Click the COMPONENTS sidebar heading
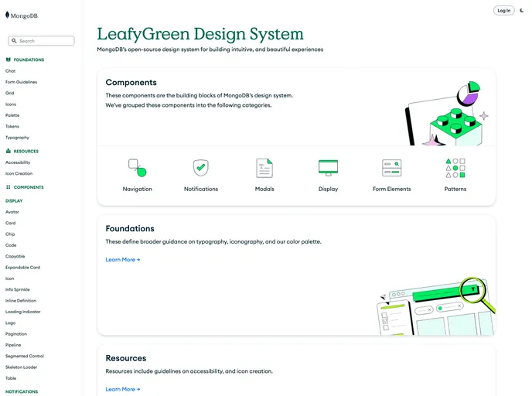Viewport: 532px width, 396px height. [x=29, y=187]
